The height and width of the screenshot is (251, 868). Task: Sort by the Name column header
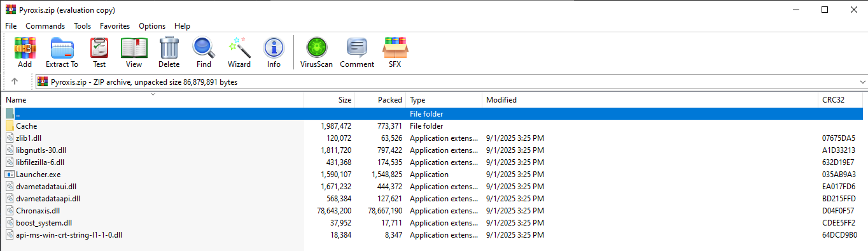[153, 100]
